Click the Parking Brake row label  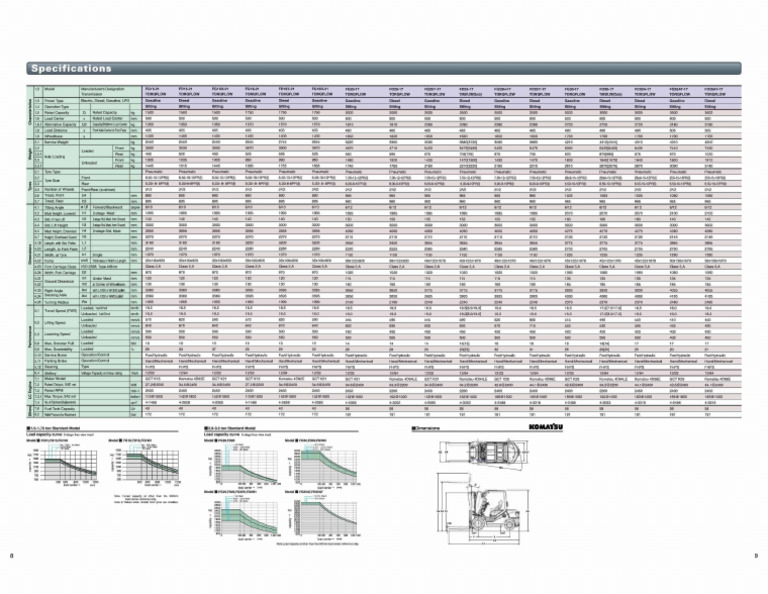tap(56, 361)
